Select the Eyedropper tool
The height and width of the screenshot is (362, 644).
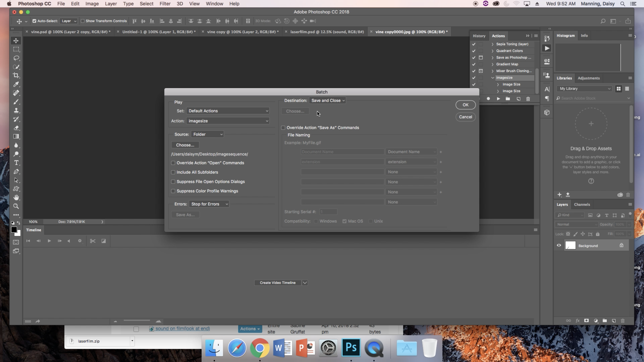(16, 84)
